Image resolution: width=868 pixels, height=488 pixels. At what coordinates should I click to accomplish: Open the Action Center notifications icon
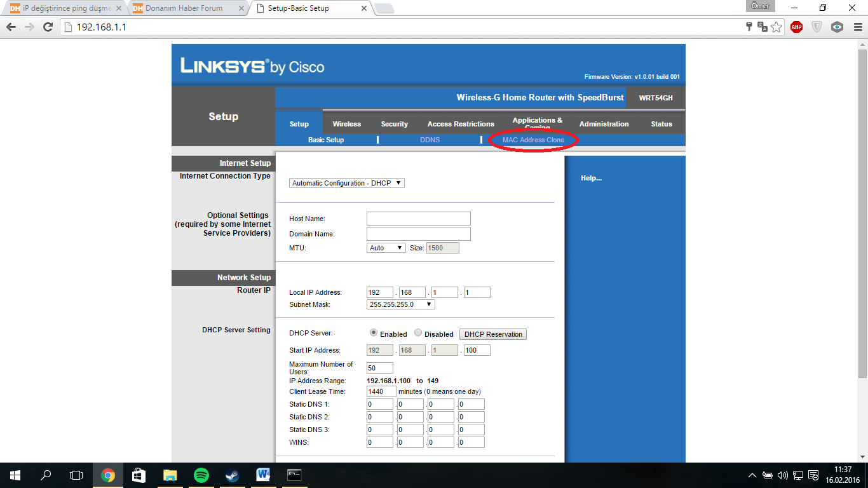pos(813,475)
